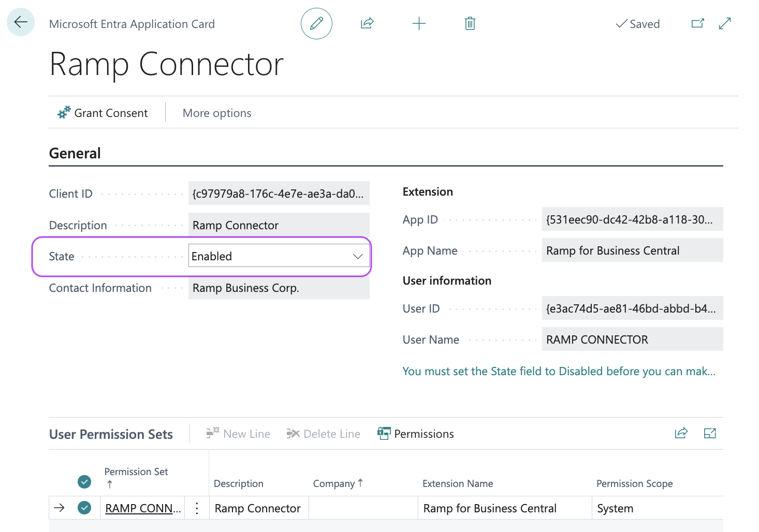Click the Saved status indicator
The image size is (759, 532).
(x=637, y=24)
